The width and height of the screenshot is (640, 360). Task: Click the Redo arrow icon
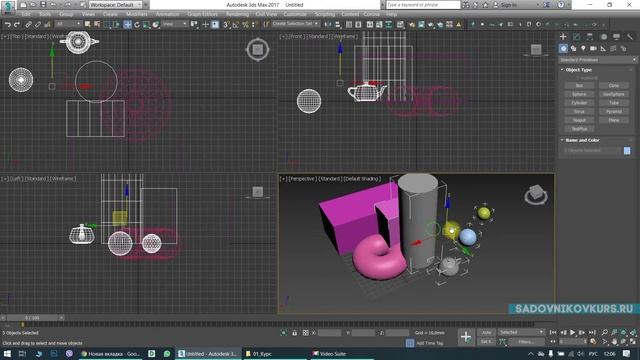tap(17, 24)
